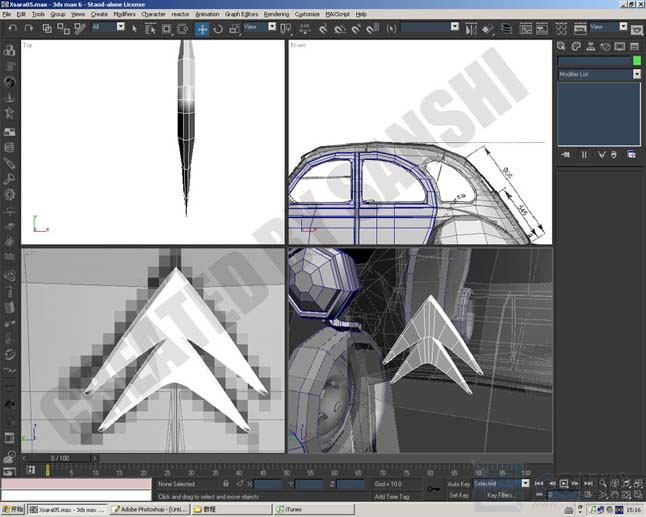646x517 pixels.
Task: Click the Play Animation button
Action: [x=564, y=484]
